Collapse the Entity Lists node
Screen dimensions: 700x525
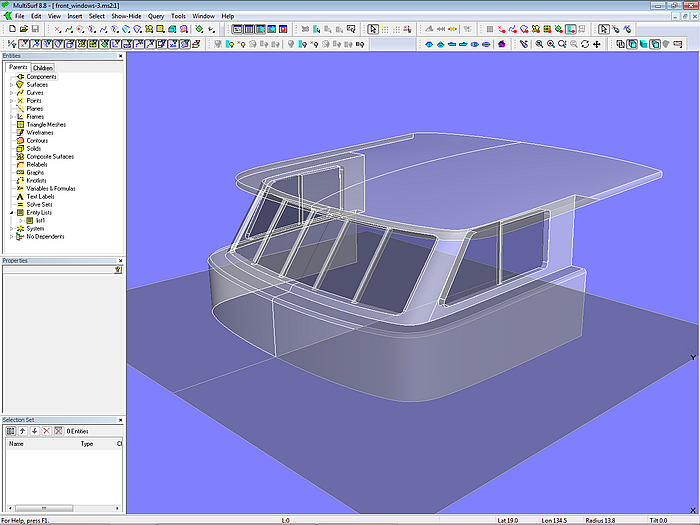tap(11, 212)
